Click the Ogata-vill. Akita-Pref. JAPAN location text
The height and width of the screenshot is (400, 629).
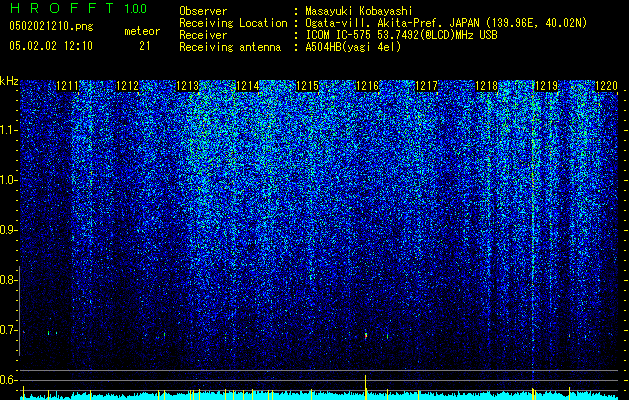(x=446, y=23)
